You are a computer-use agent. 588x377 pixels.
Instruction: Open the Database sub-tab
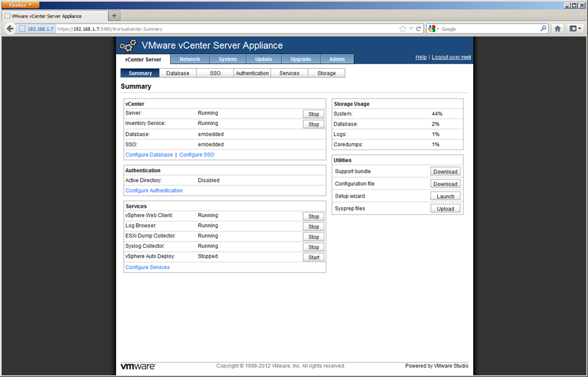click(177, 73)
